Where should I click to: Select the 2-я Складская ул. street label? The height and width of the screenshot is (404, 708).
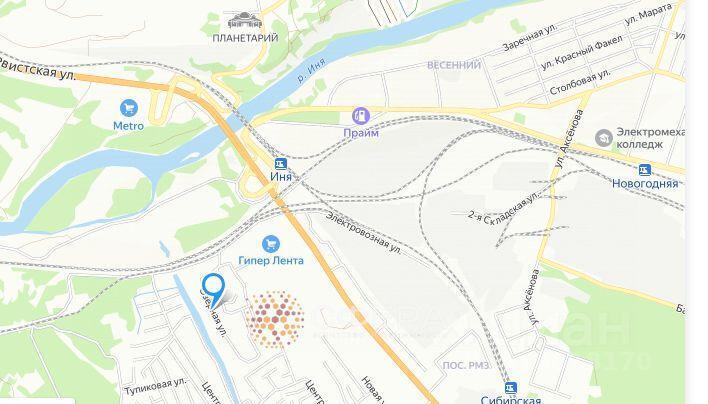504,206
